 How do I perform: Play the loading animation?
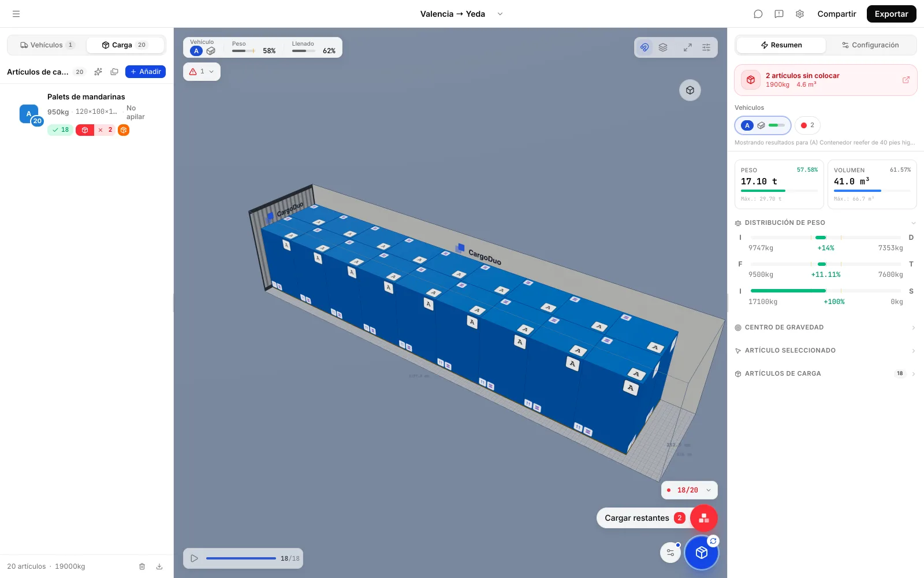click(x=195, y=558)
